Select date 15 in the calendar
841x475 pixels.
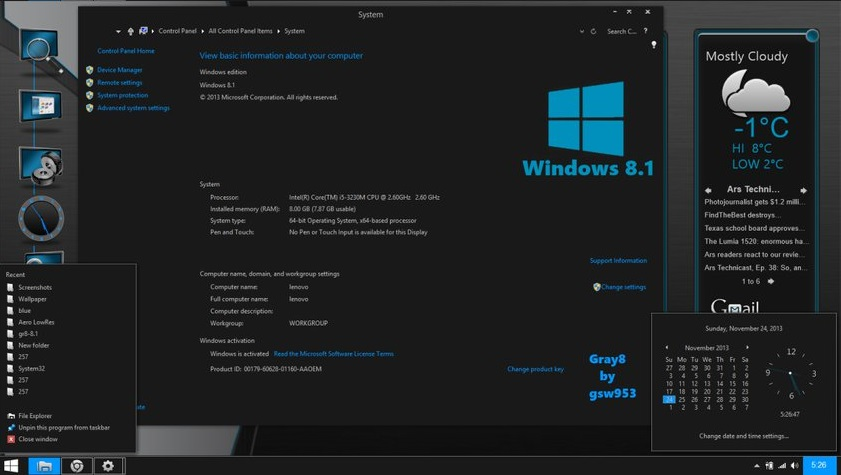click(x=732, y=384)
